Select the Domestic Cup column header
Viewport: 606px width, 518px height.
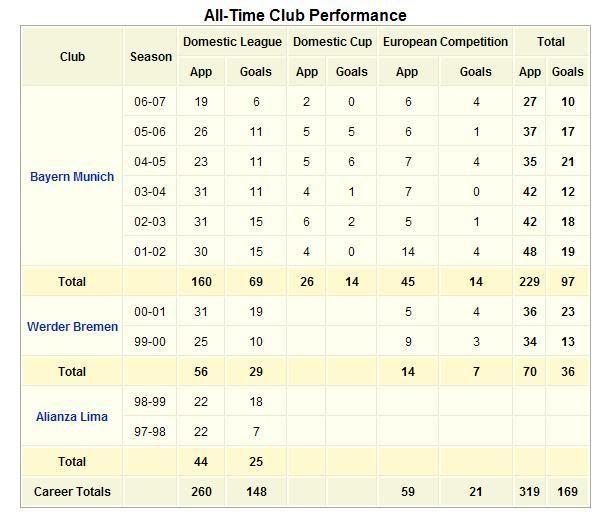point(330,42)
